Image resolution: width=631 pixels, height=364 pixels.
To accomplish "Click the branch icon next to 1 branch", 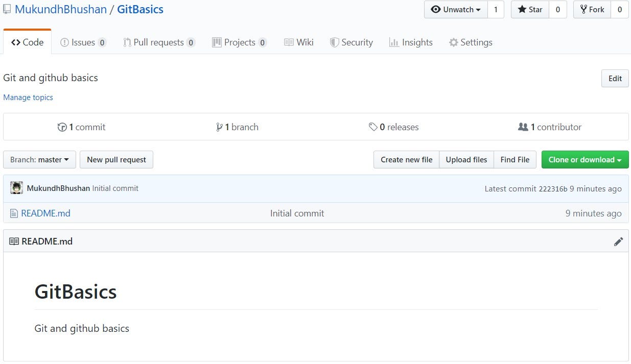I will (x=219, y=127).
